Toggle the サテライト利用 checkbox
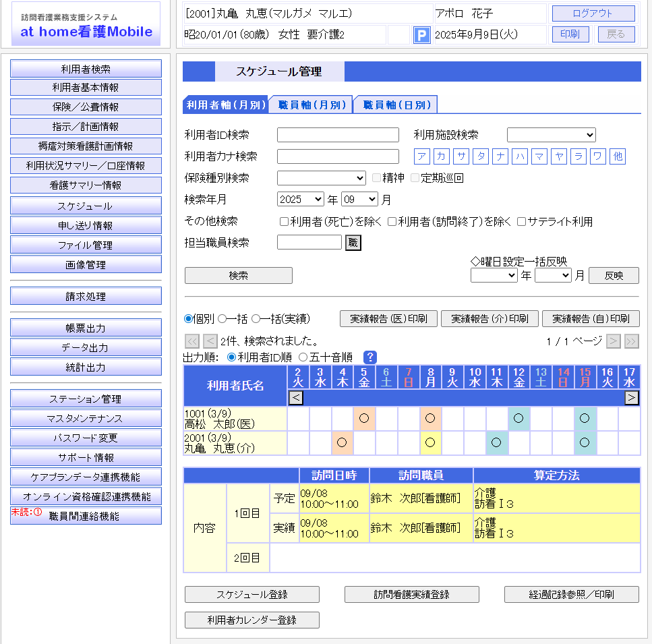 pyautogui.click(x=521, y=222)
